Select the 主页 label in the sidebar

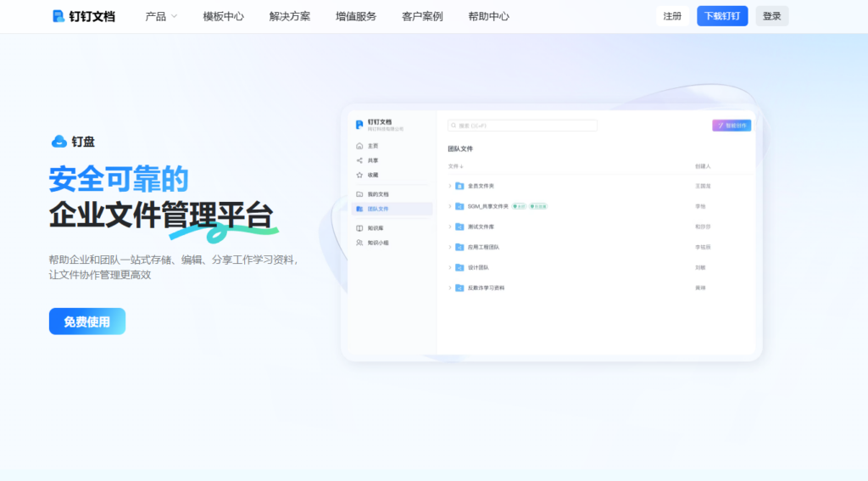pos(373,146)
